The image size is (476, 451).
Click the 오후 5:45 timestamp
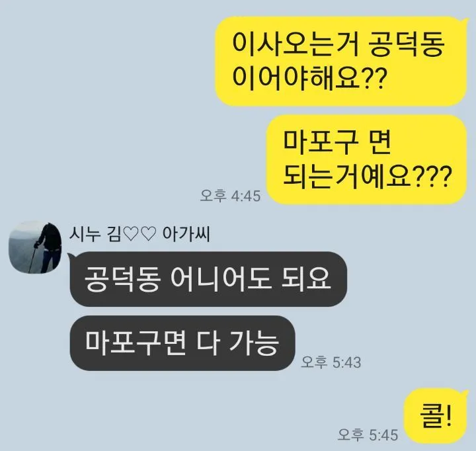click(x=368, y=434)
